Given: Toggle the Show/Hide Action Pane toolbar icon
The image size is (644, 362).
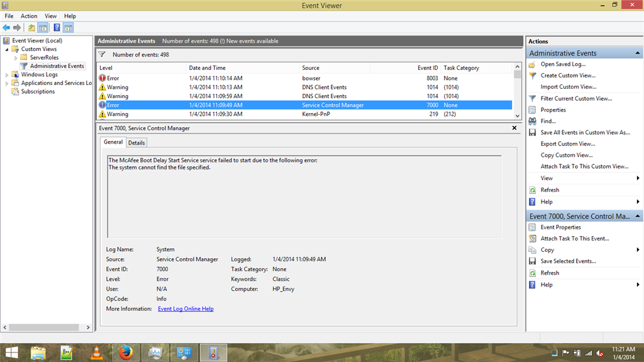Looking at the screenshot, I should (x=68, y=28).
